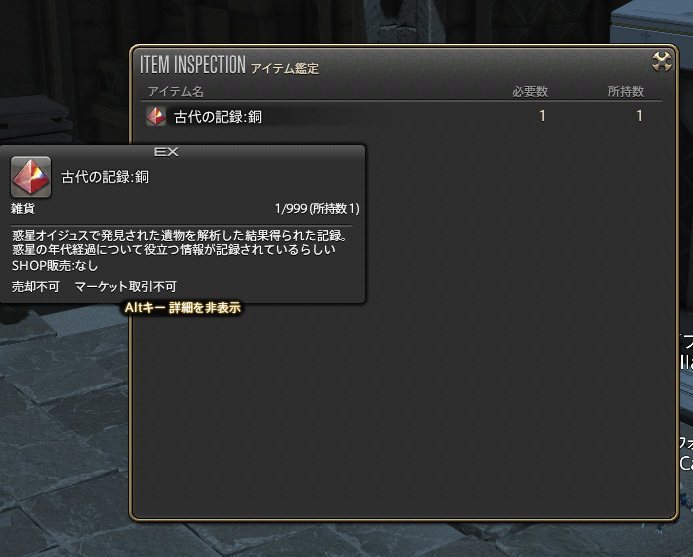
Task: Click the 売却不可 label
Action: 35,286
